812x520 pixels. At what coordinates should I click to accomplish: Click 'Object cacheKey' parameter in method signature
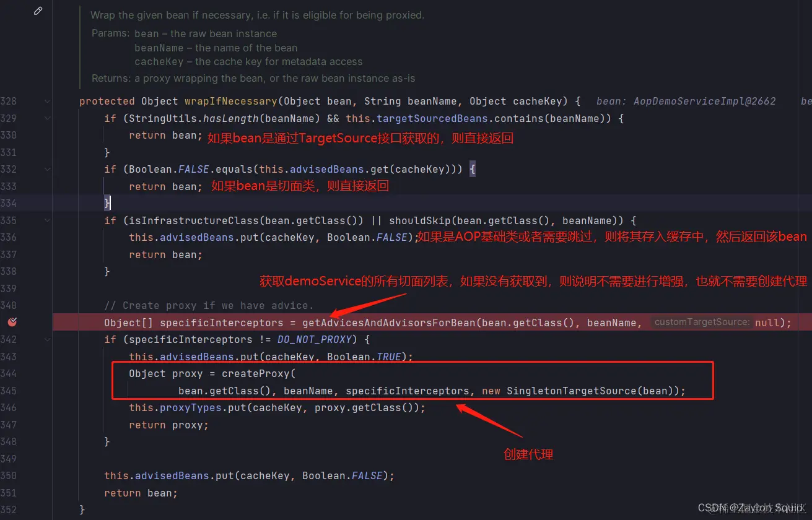coord(515,101)
